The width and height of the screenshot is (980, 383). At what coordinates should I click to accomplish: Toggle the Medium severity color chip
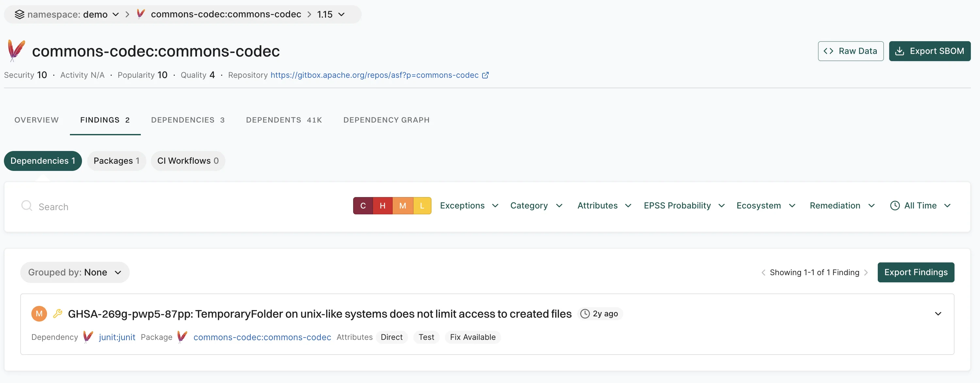(402, 206)
